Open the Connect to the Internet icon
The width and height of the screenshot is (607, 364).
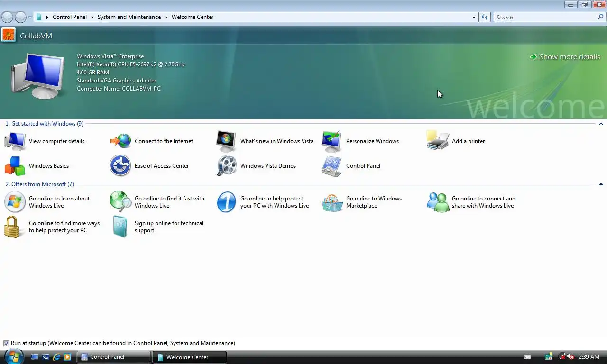click(120, 141)
